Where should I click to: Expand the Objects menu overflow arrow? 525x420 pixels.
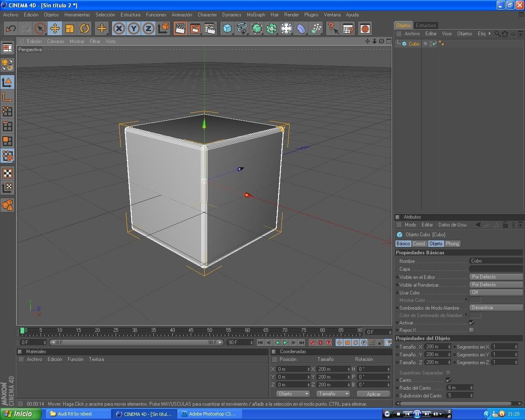pos(489,34)
